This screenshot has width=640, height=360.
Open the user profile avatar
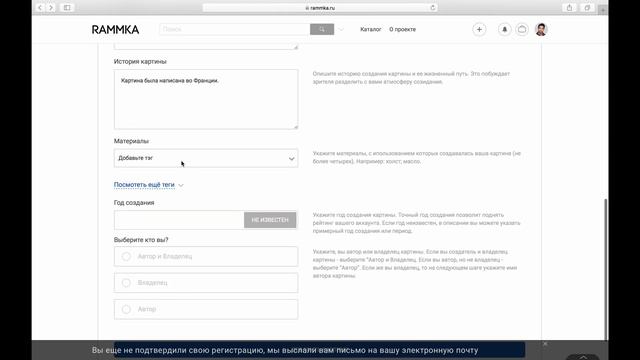(541, 29)
